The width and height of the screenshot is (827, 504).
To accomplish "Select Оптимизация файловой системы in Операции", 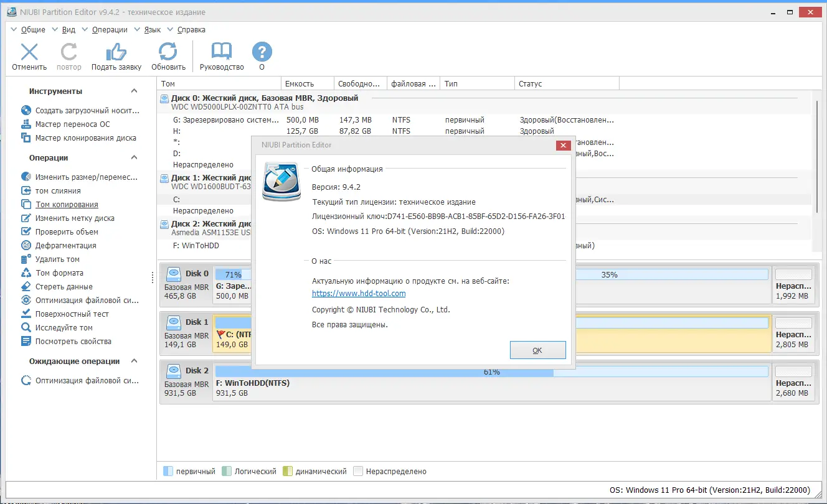I will tap(80, 301).
